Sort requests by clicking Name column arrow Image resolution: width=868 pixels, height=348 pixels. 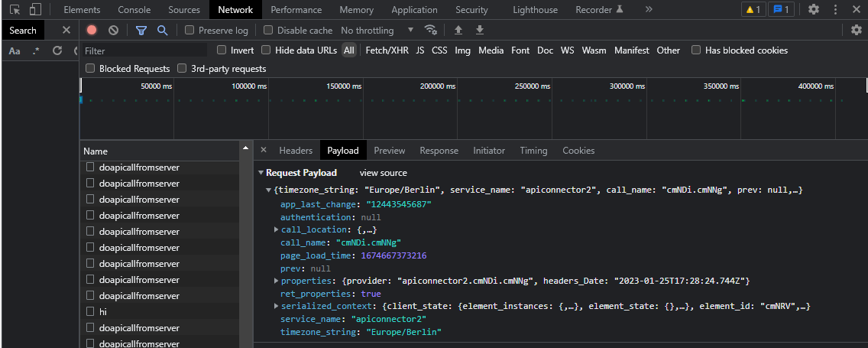[x=246, y=148]
